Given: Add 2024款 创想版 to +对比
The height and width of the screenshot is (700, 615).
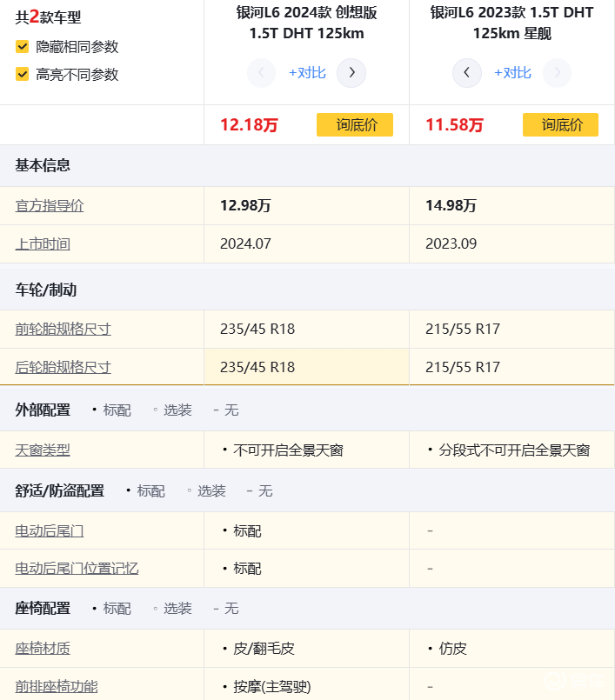Looking at the screenshot, I should tap(307, 73).
